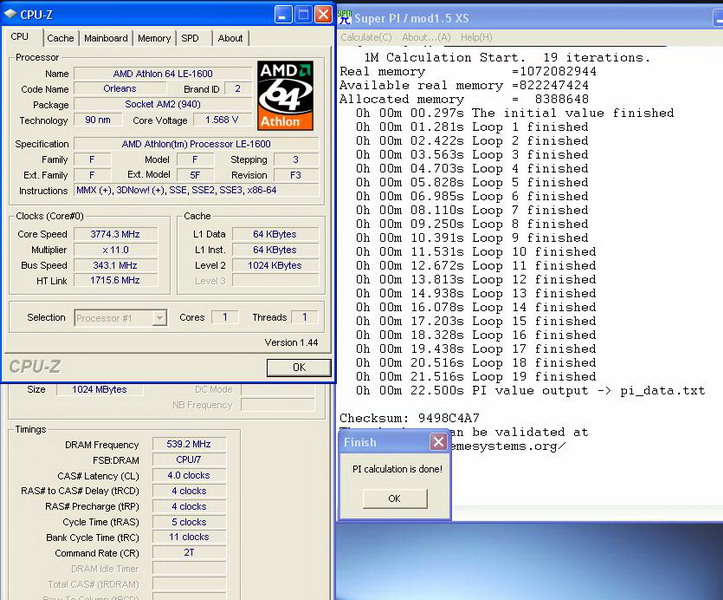Open the Calculate(C) menu in Super PI
Viewport: 723px width, 600px height.
[366, 37]
